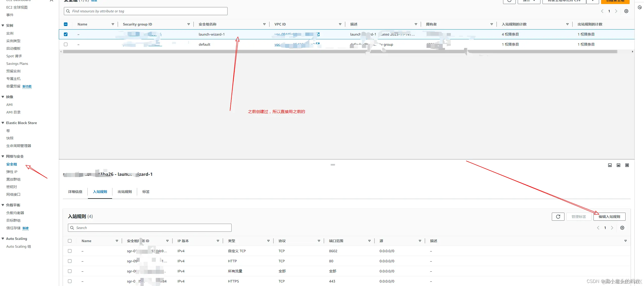
Task: Open inbound rules table settings gear
Action: (622, 228)
